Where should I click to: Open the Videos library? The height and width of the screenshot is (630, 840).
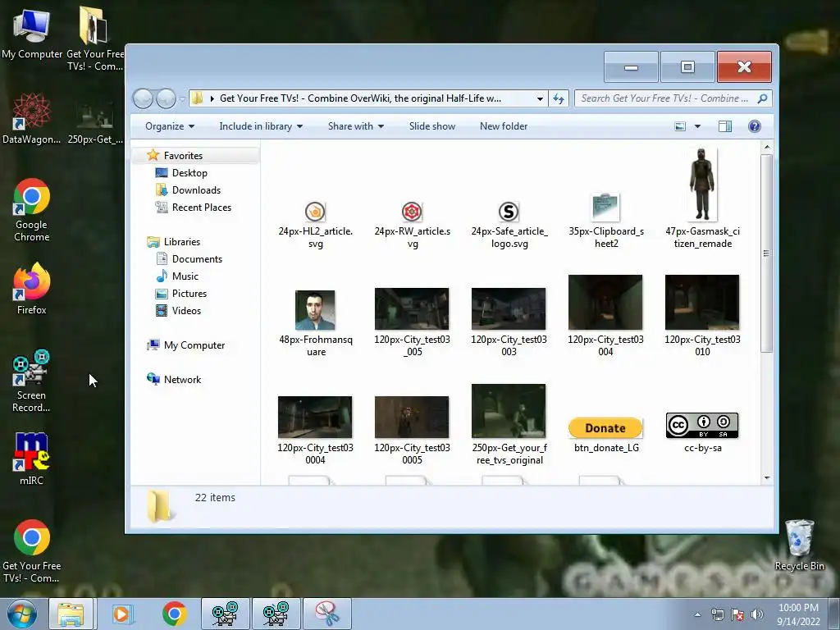186,311
